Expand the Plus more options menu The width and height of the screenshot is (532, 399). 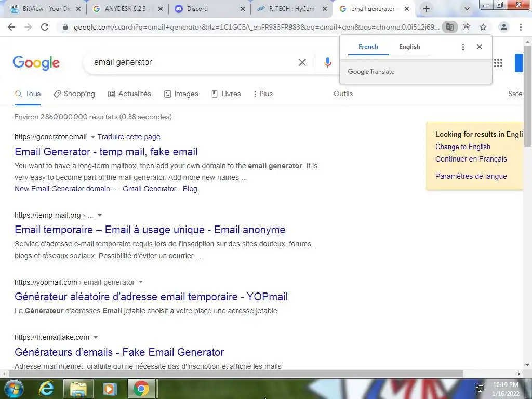pyautogui.click(x=263, y=94)
